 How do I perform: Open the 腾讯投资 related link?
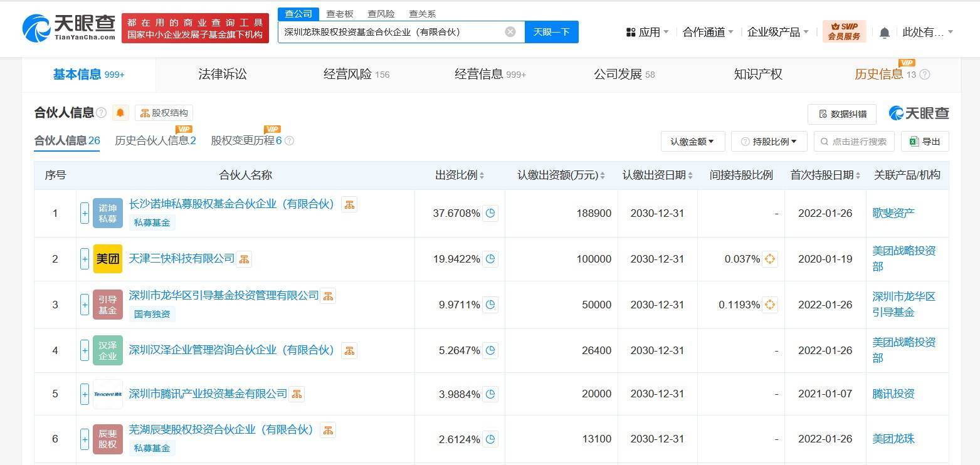point(893,394)
